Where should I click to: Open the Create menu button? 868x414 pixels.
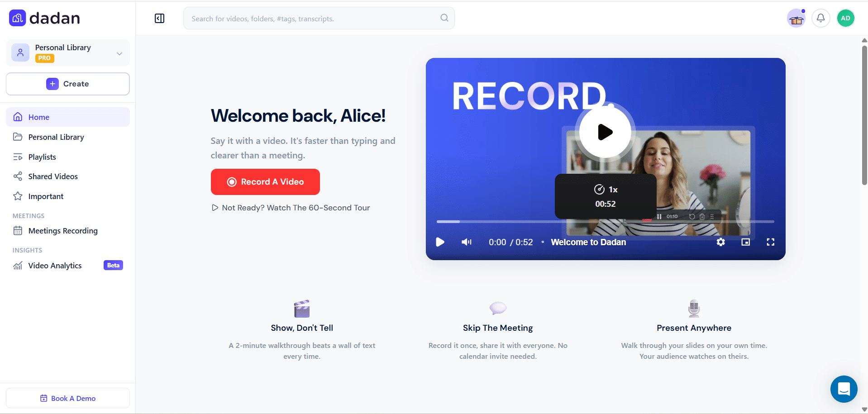tap(68, 84)
